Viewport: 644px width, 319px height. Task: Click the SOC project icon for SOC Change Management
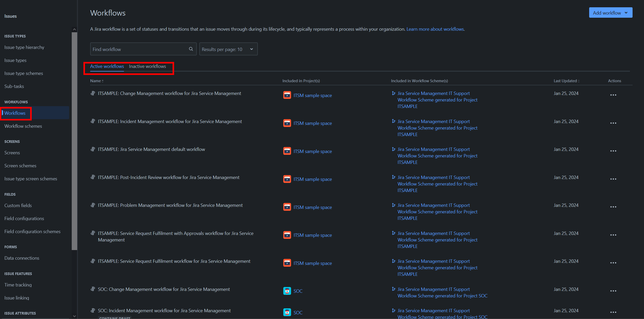tap(287, 291)
